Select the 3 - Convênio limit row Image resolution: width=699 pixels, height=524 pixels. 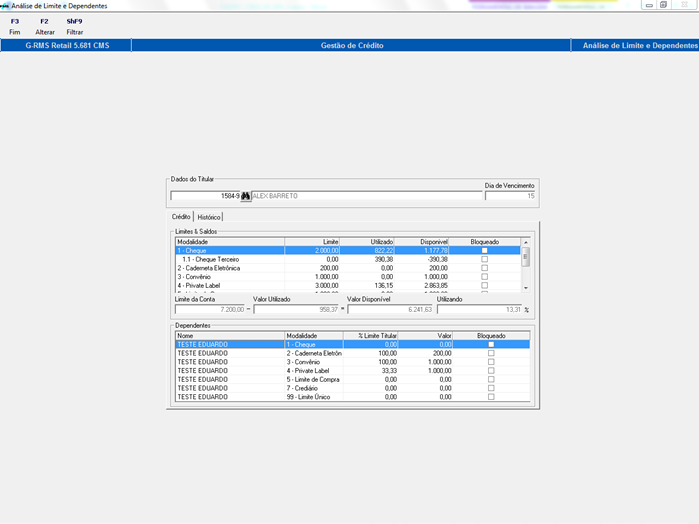[348, 276]
